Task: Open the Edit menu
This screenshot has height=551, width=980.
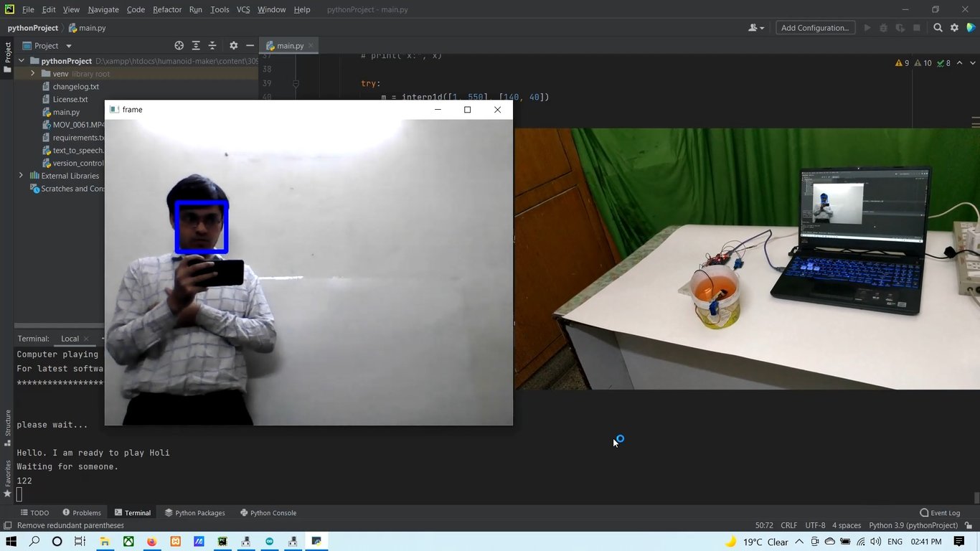Action: [x=49, y=9]
